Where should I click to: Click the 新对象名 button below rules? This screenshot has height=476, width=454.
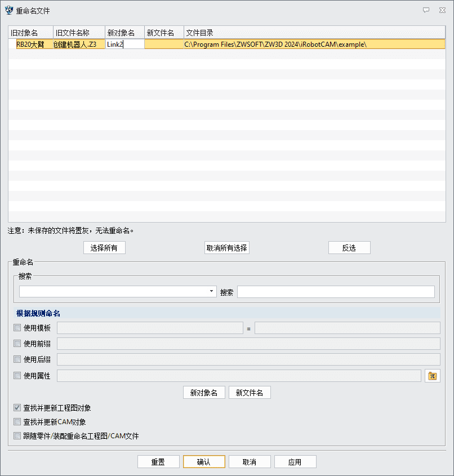click(204, 393)
